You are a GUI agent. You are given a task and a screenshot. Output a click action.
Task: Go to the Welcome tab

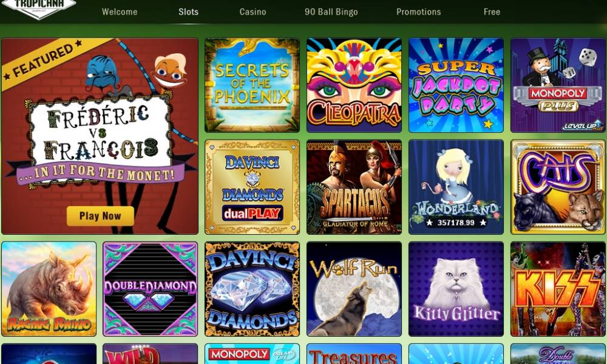[120, 12]
